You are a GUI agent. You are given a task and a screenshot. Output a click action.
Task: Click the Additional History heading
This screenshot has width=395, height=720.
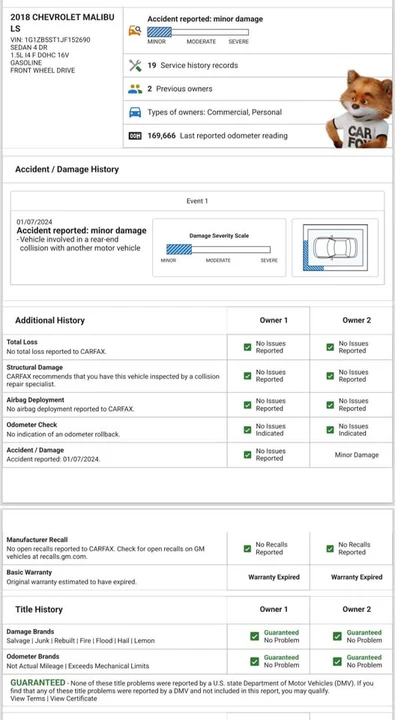[x=50, y=321]
